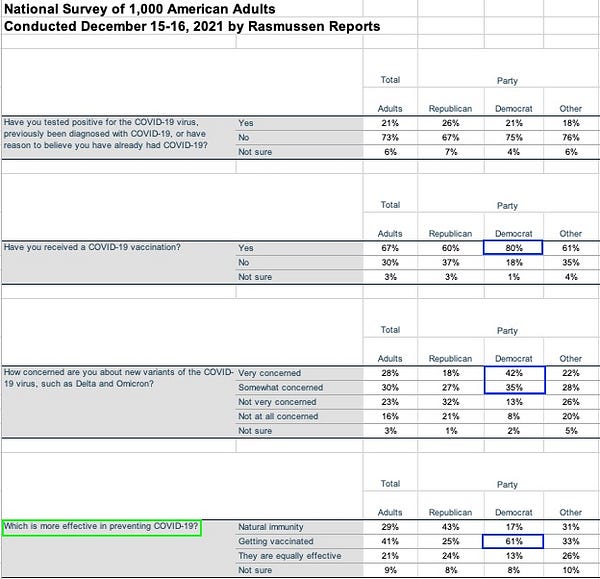Click the title 'National Survey of 1,000 American Adults'
The image size is (600, 579).
pyautogui.click(x=139, y=9)
